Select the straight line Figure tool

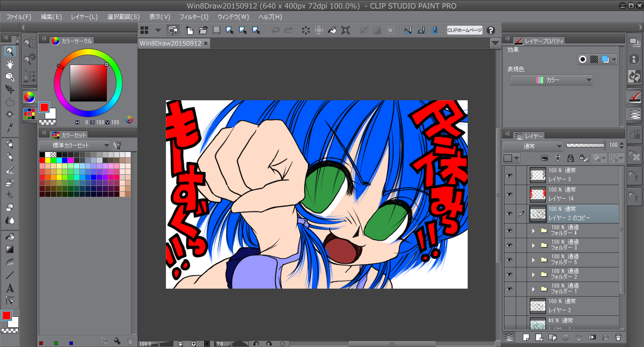point(9,275)
